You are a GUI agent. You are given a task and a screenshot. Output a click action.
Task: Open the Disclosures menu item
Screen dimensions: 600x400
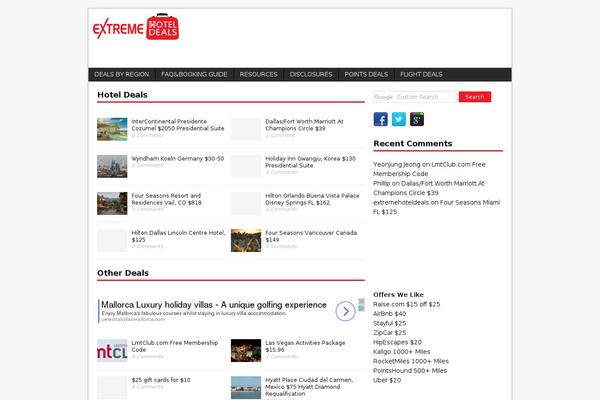click(311, 74)
